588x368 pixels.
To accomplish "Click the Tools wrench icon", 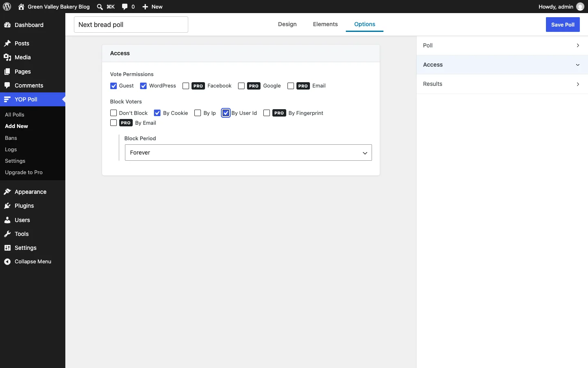I will click(7, 234).
